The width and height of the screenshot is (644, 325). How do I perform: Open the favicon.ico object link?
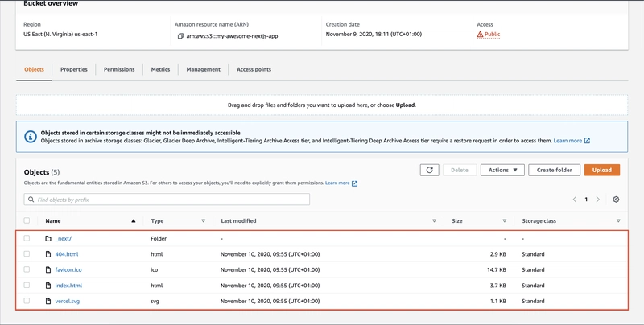(68, 269)
